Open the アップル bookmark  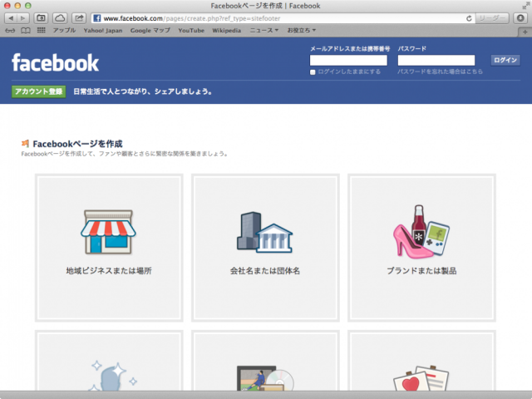tap(64, 31)
